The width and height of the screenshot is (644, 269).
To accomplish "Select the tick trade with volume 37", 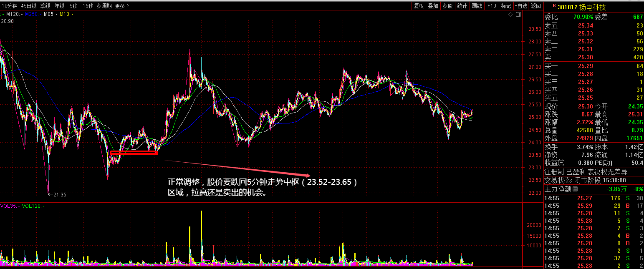I will [x=594, y=258].
